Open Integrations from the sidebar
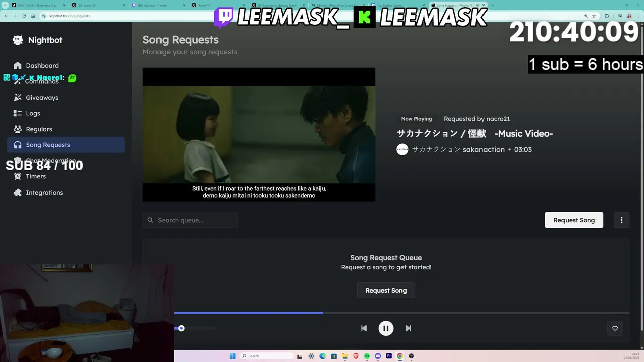This screenshot has width=644, height=362. [x=66, y=193]
